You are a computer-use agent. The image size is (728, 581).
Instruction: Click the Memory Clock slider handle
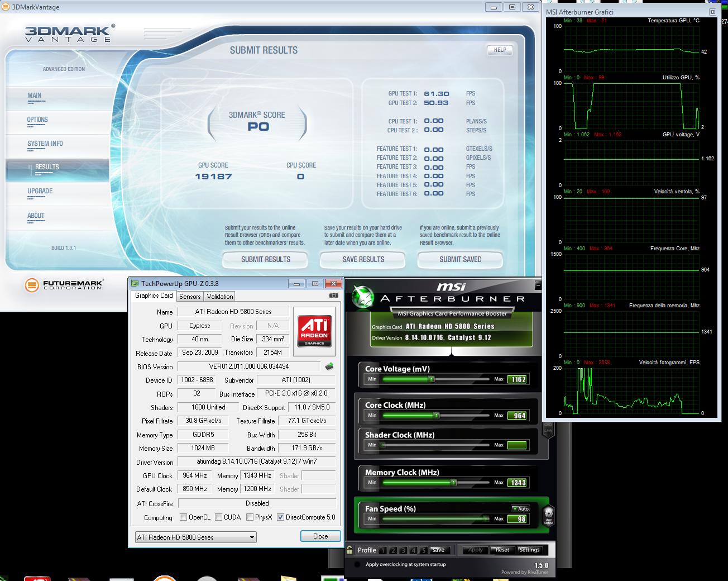(x=454, y=483)
